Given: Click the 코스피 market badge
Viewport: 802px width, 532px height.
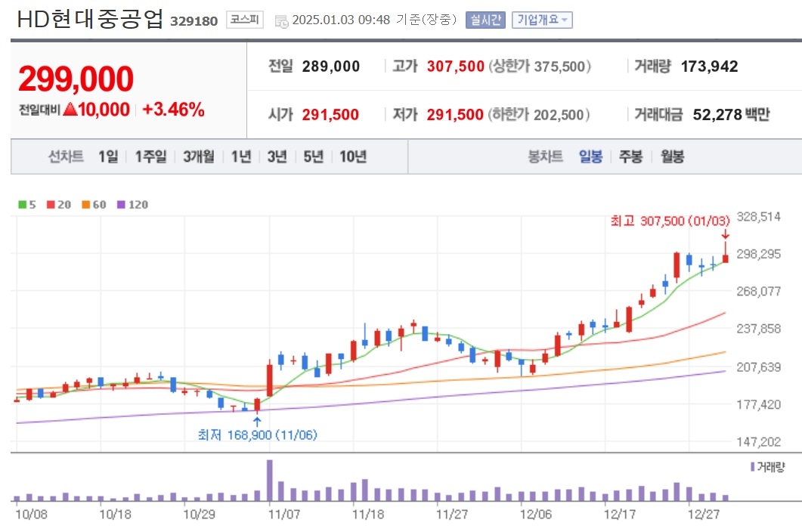Looking at the screenshot, I should [x=244, y=20].
